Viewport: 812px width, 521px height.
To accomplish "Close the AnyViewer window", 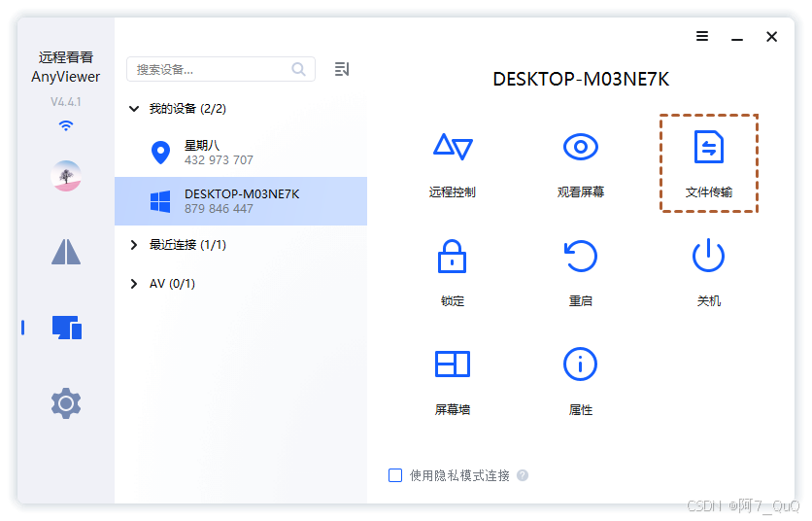I will click(x=771, y=37).
